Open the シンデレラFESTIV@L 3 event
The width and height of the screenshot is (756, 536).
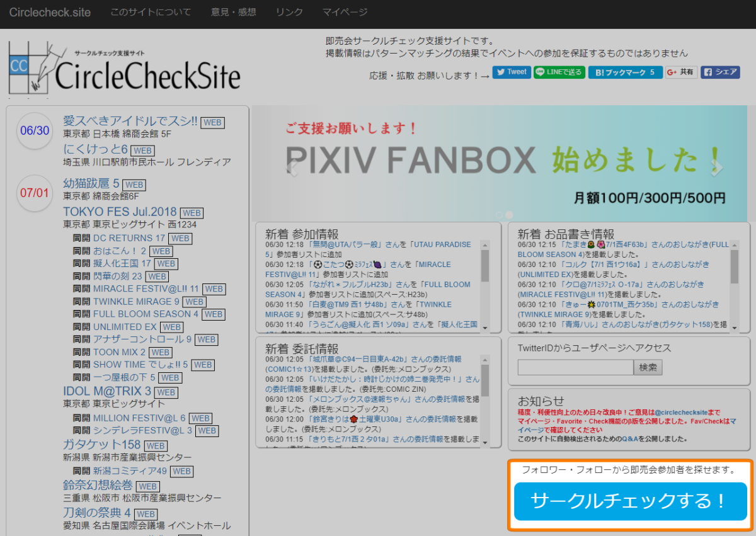(x=143, y=430)
